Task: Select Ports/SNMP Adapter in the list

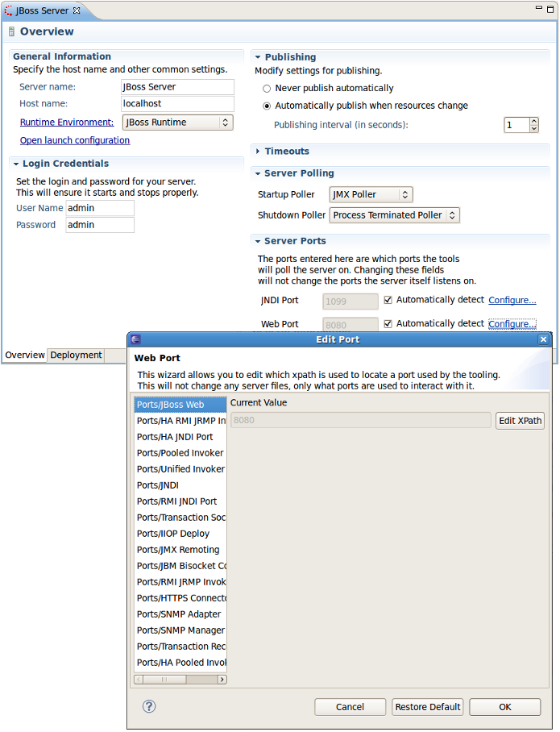Action: point(180,613)
